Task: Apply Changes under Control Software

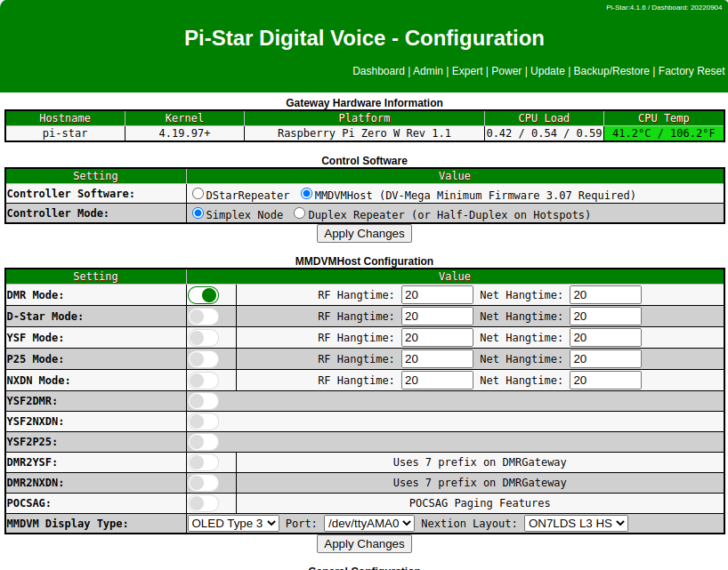Action: click(364, 234)
